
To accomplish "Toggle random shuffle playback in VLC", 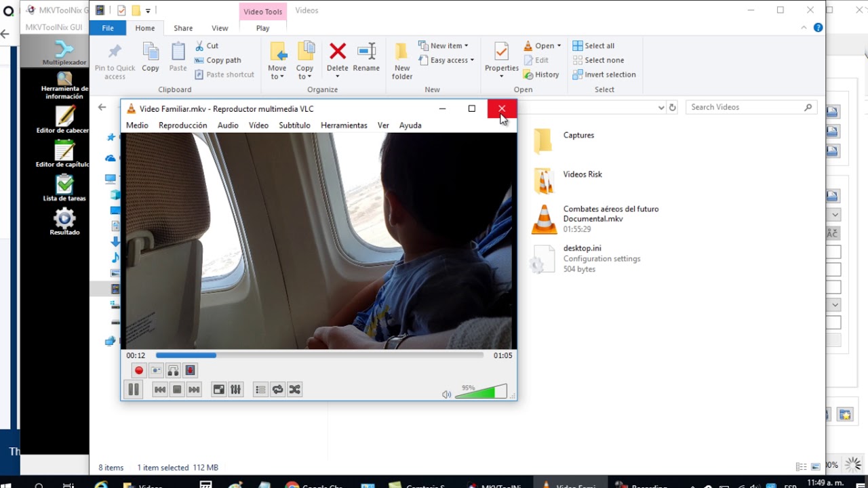I will pyautogui.click(x=294, y=389).
